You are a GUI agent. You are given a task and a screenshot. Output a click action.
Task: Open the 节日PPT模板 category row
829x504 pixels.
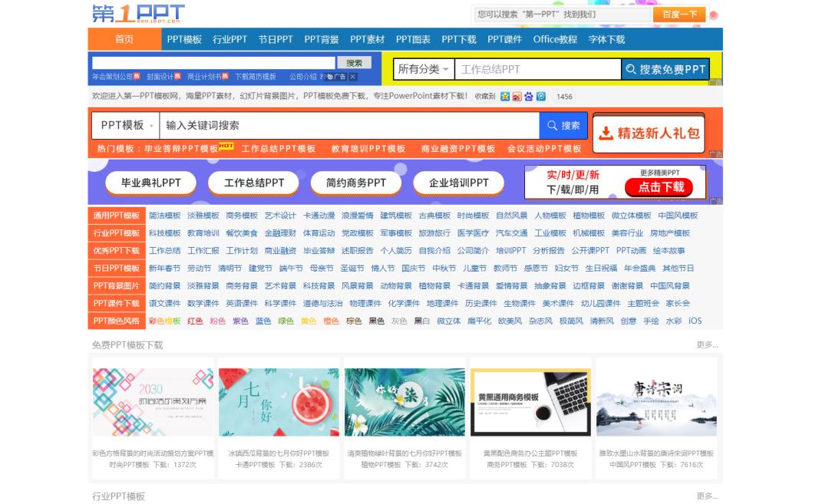[117, 268]
